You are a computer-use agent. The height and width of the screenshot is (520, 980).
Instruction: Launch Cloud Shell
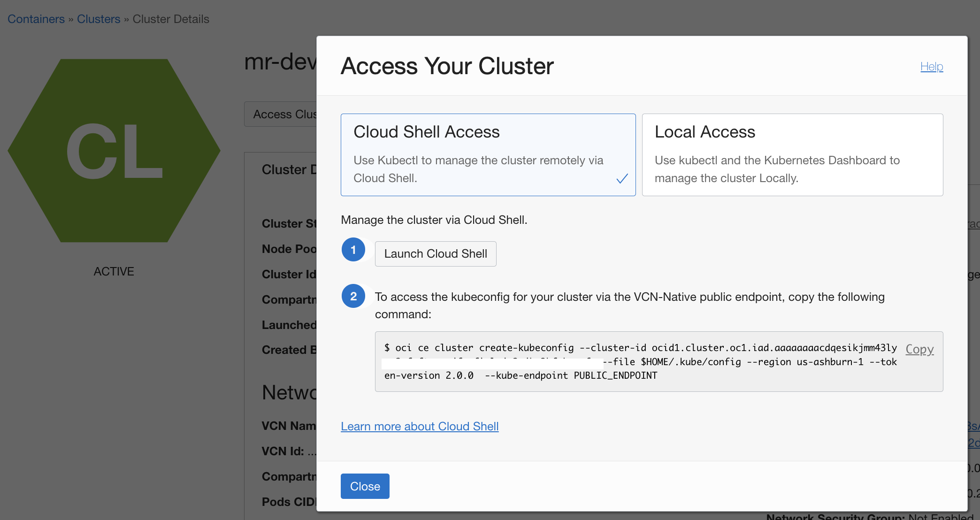pos(435,254)
